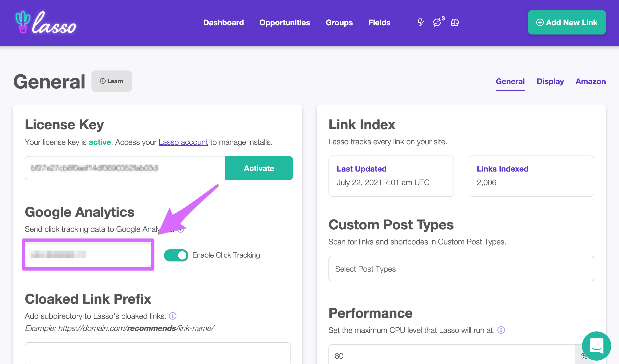The image size is (619, 364).
Task: Click info icon next to Cloaked Link Prefix description
Action: pyautogui.click(x=173, y=316)
